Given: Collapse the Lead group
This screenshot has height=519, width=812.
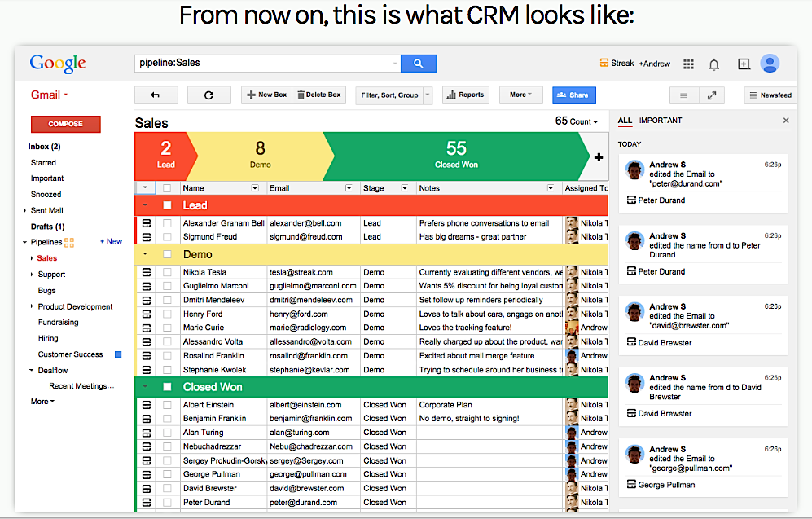Looking at the screenshot, I should [145, 205].
